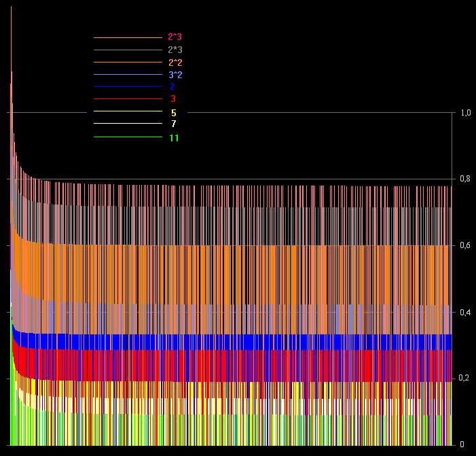Select the 2^3 legend label

pyautogui.click(x=175, y=37)
